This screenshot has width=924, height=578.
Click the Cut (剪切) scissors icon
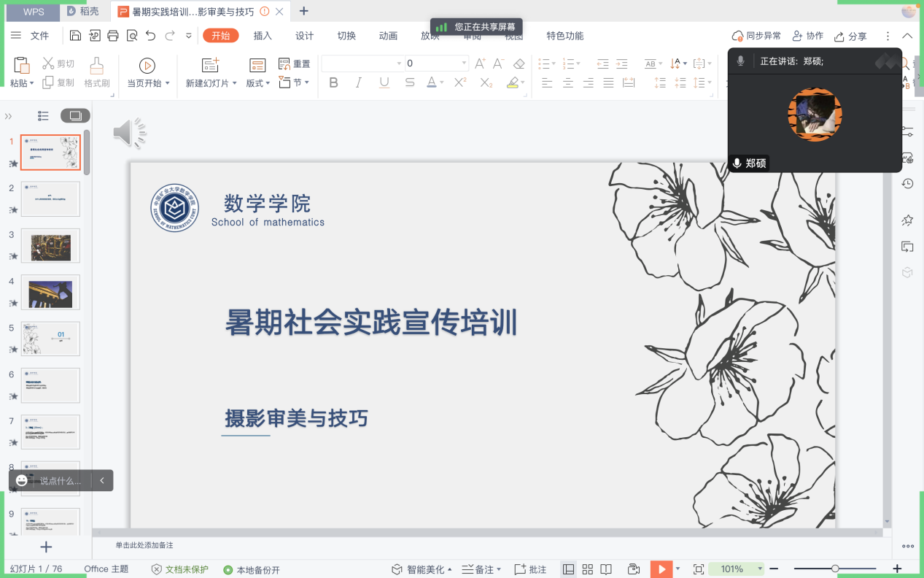coord(49,63)
